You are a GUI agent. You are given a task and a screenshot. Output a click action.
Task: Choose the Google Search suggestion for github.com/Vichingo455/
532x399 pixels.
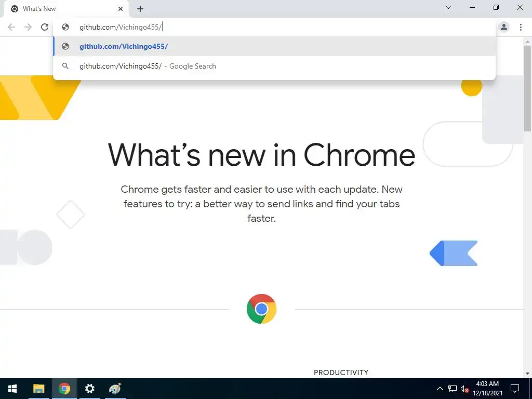tap(274, 66)
